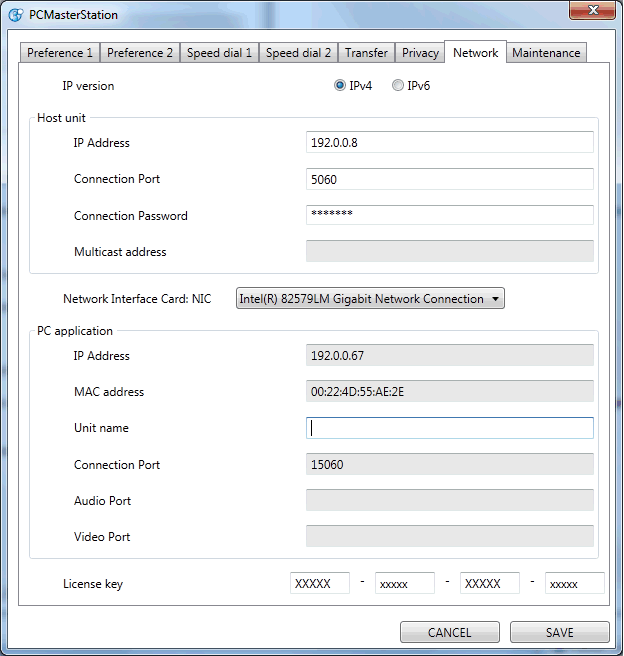
Task: Focus the Unit name input field
Action: click(450, 428)
